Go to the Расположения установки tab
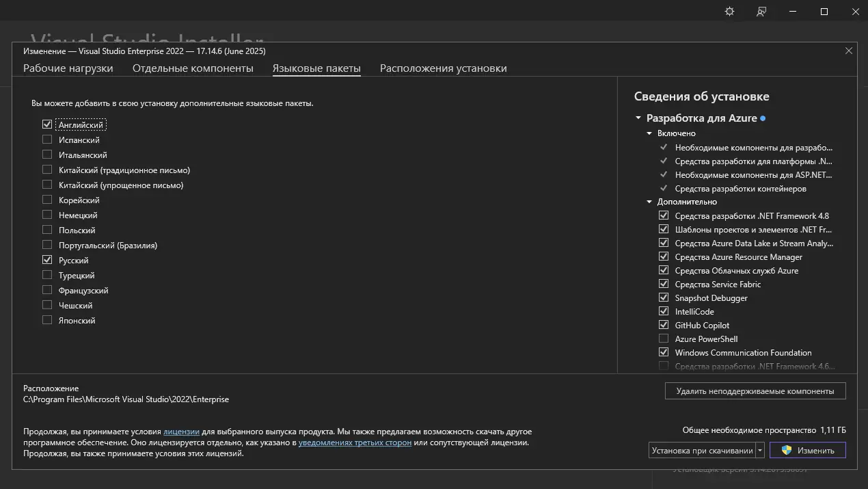Screen dimensions: 868x489 pos(444,68)
